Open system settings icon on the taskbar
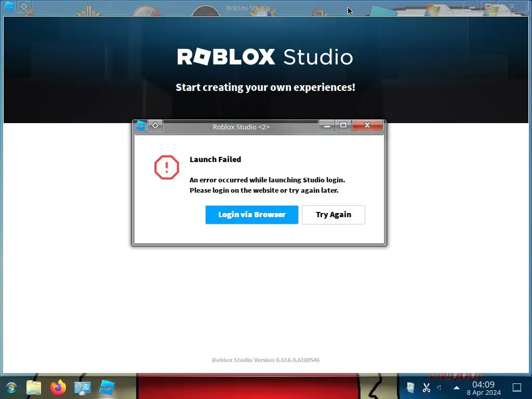This screenshot has height=399, width=532. coord(83,388)
